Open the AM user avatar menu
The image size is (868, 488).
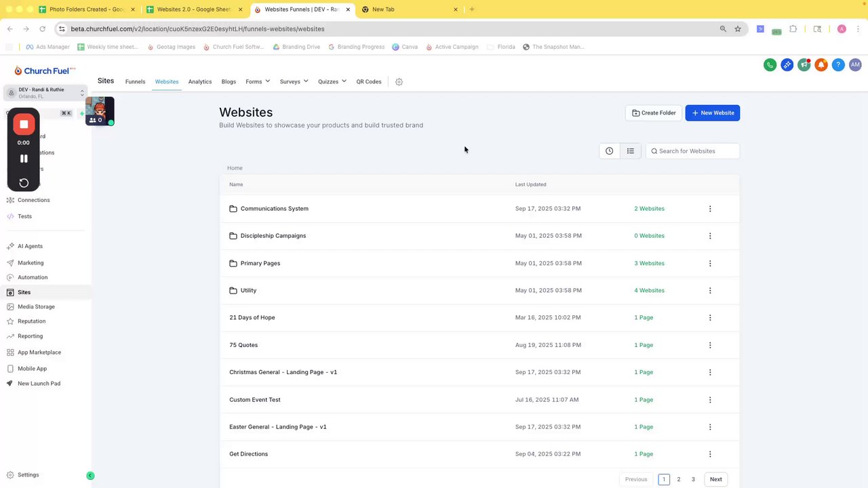point(855,65)
